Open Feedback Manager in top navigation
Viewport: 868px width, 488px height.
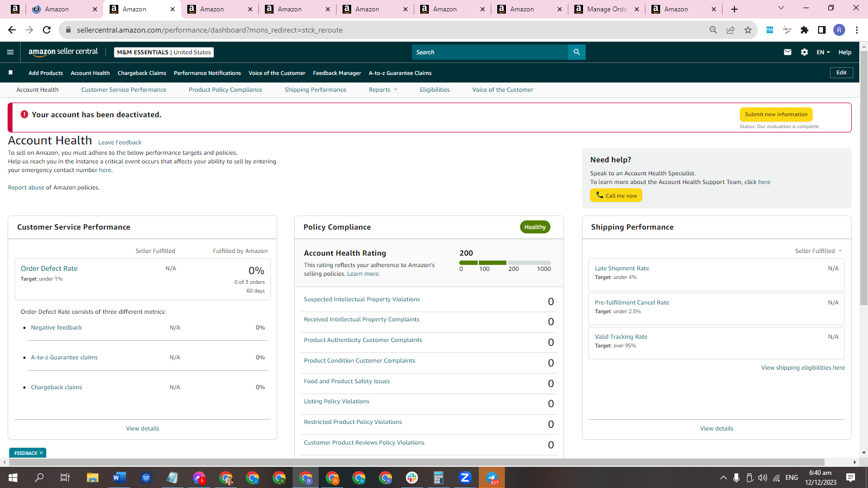337,73
